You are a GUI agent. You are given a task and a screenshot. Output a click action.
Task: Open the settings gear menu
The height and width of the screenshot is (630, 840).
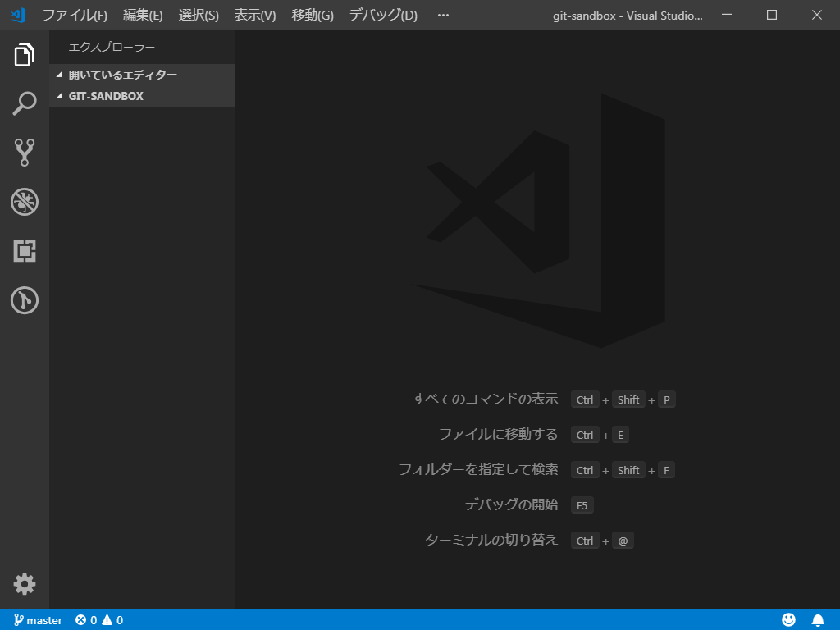[24, 584]
